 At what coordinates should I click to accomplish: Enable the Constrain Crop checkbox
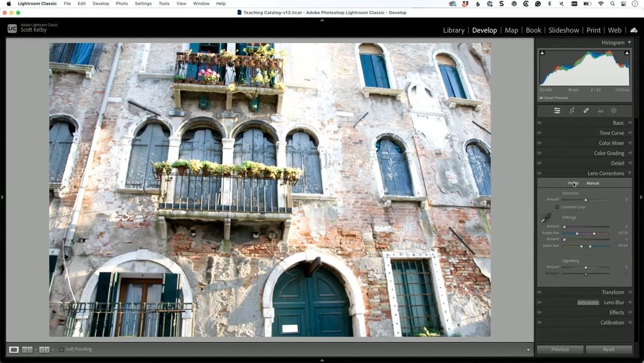(x=557, y=207)
